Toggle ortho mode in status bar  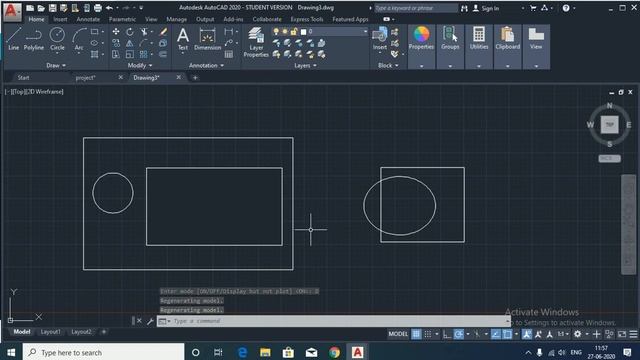tap(447, 334)
